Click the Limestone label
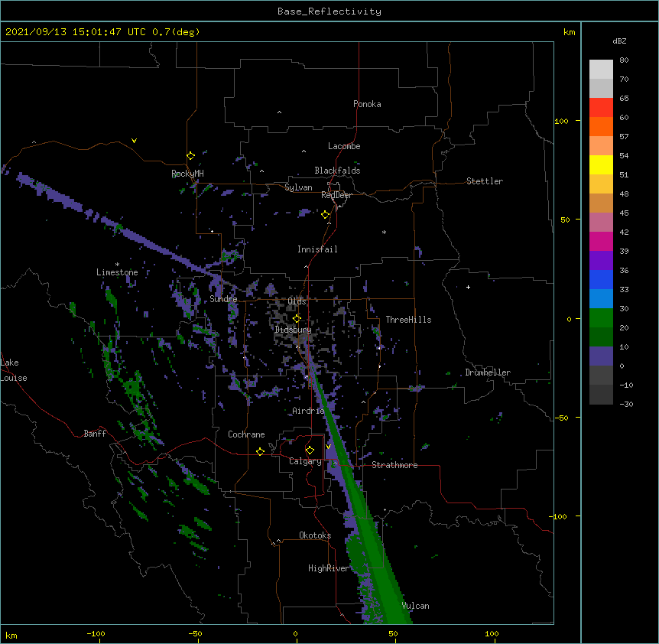The image size is (659, 644). (x=117, y=272)
